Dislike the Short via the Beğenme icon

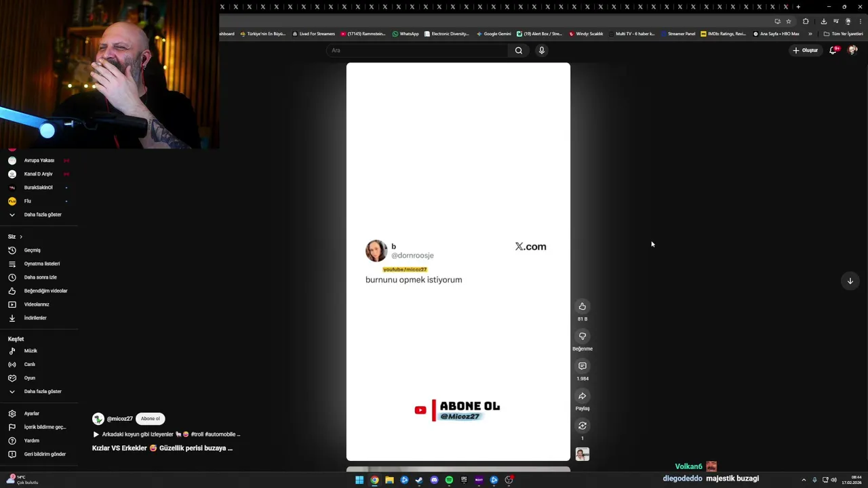click(582, 336)
